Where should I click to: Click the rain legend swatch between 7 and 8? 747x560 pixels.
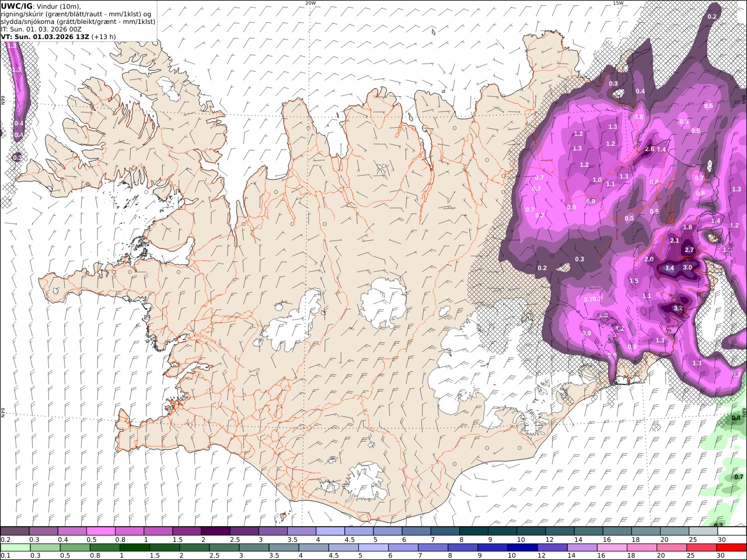432,547
